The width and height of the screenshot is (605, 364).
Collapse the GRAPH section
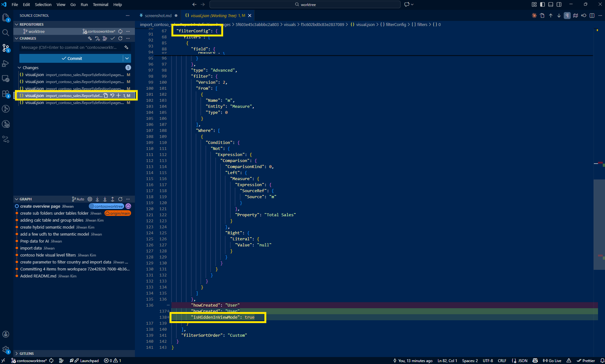pos(17,199)
